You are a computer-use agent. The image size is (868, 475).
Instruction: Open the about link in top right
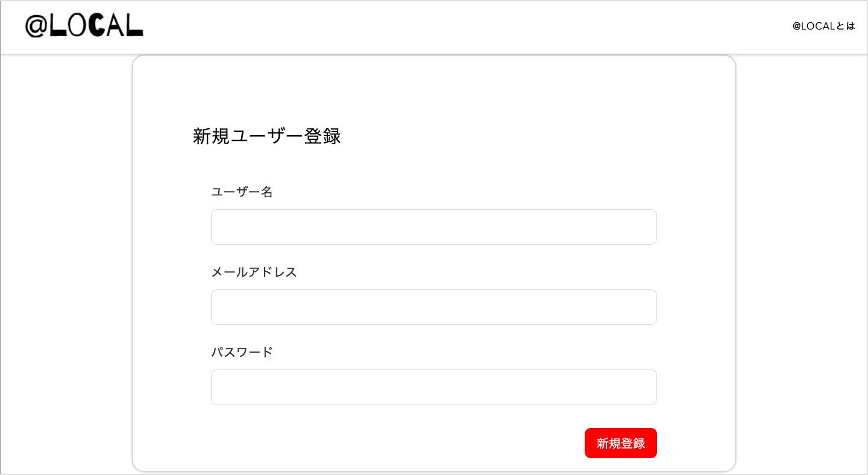(x=823, y=26)
